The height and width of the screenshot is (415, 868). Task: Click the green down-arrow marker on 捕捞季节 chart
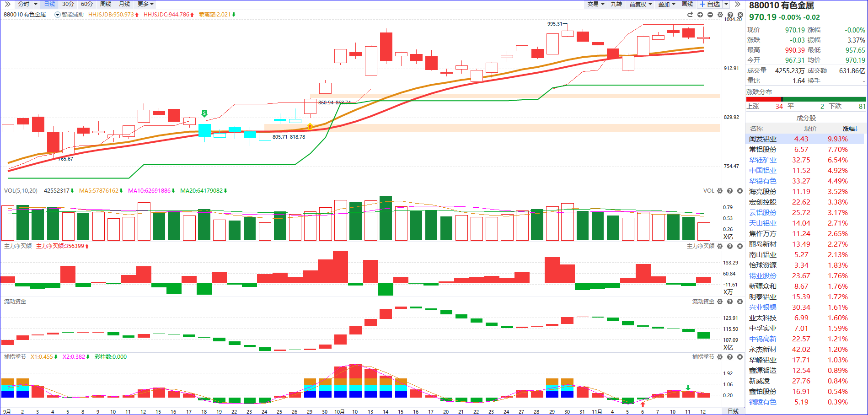(x=688, y=388)
